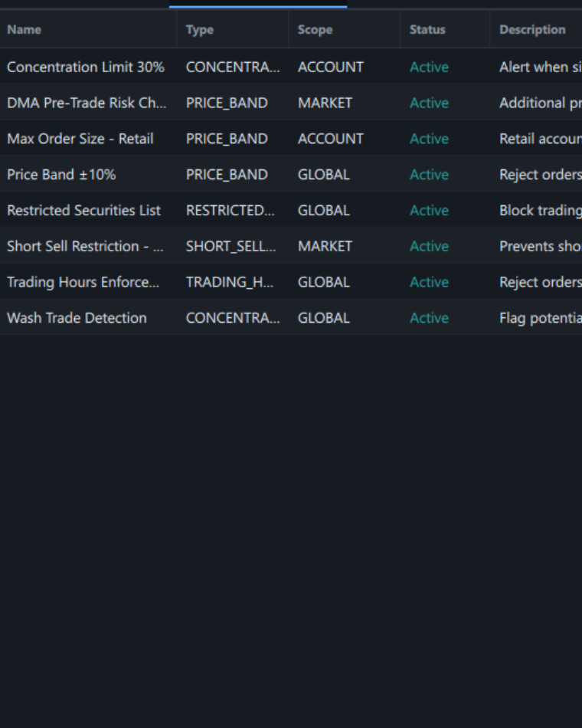Click 'Reject orders' description in Price Band row

540,174
